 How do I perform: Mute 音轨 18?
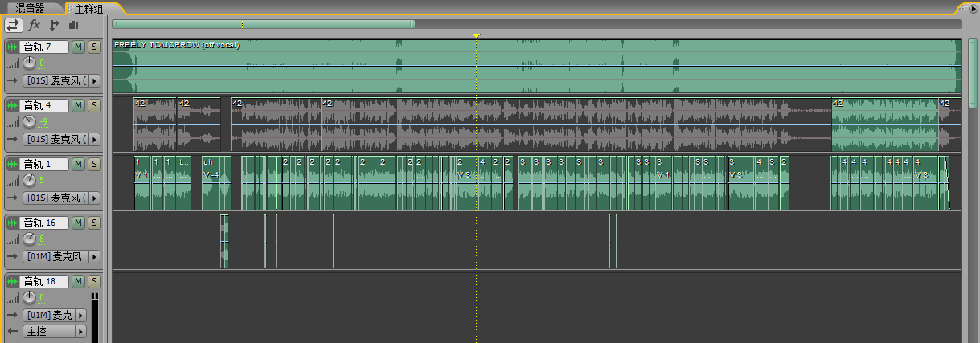pyautogui.click(x=78, y=281)
